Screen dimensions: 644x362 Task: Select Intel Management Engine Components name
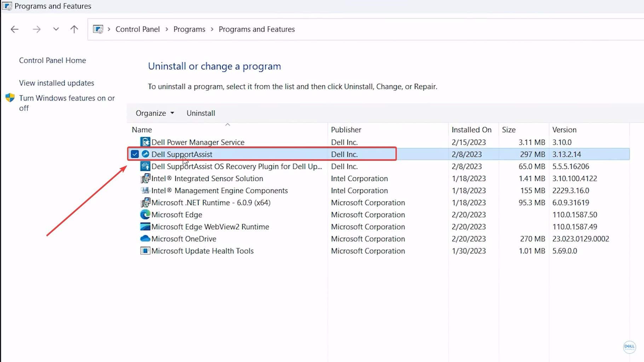click(219, 191)
